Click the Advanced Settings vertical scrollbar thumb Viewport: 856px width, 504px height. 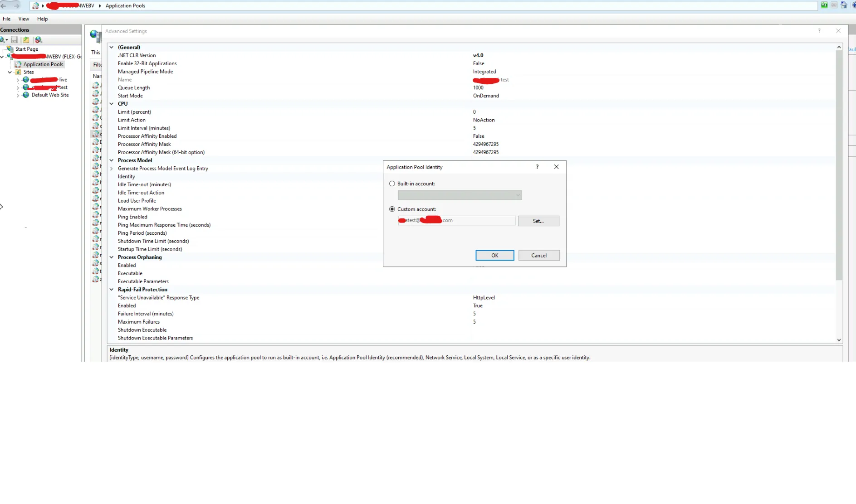[839, 165]
